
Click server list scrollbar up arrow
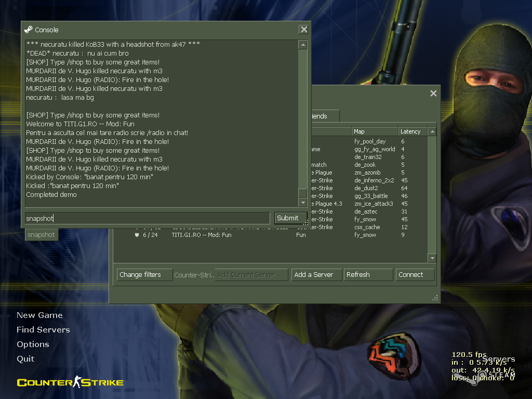432,131
